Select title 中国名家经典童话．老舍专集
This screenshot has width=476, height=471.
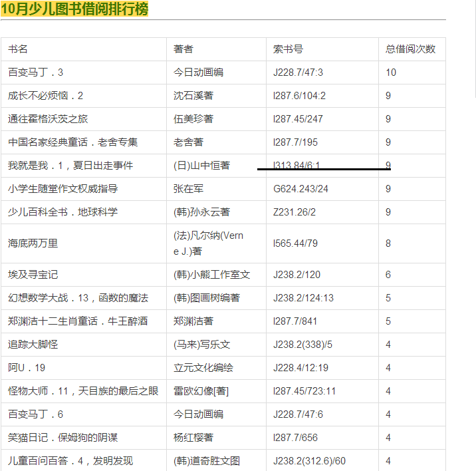tap(73, 142)
